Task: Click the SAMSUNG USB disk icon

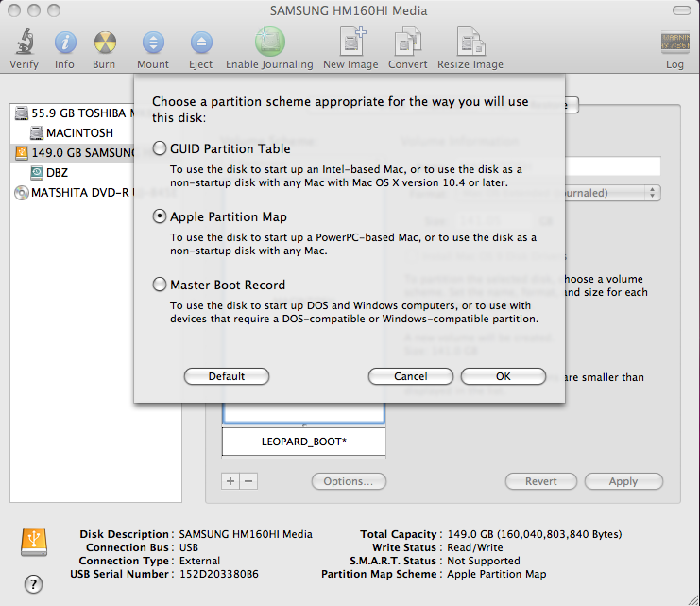Action: 22,153
